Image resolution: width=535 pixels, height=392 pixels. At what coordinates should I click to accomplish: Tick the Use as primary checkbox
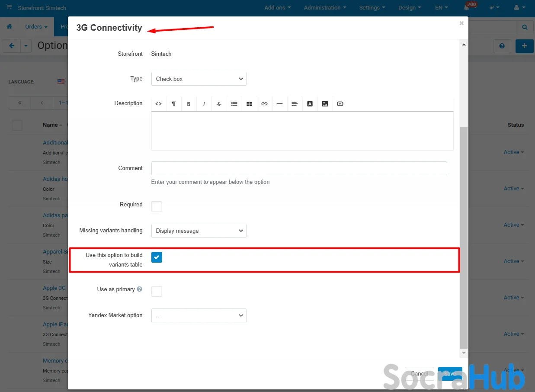[157, 291]
